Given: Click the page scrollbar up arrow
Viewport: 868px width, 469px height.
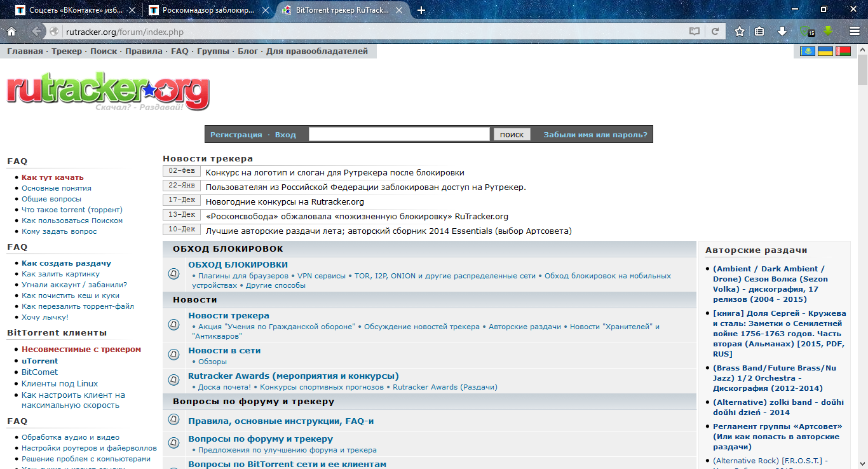Looking at the screenshot, I should 862,50.
